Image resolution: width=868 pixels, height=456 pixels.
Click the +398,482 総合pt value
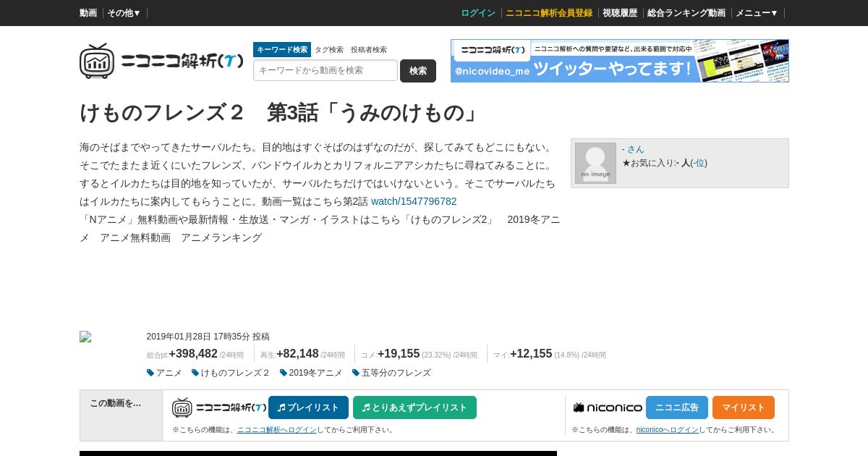(193, 353)
